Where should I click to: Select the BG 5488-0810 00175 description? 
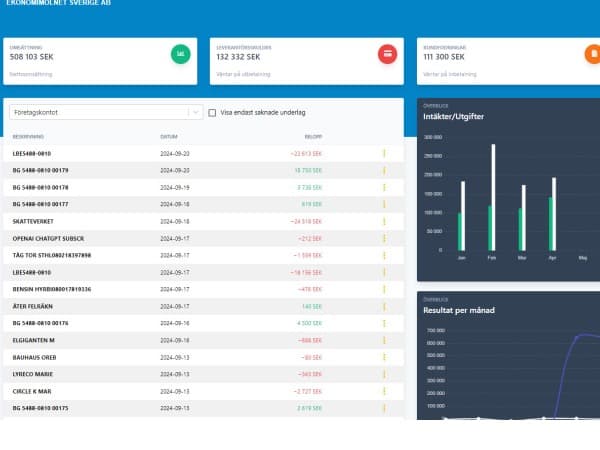(x=41, y=408)
